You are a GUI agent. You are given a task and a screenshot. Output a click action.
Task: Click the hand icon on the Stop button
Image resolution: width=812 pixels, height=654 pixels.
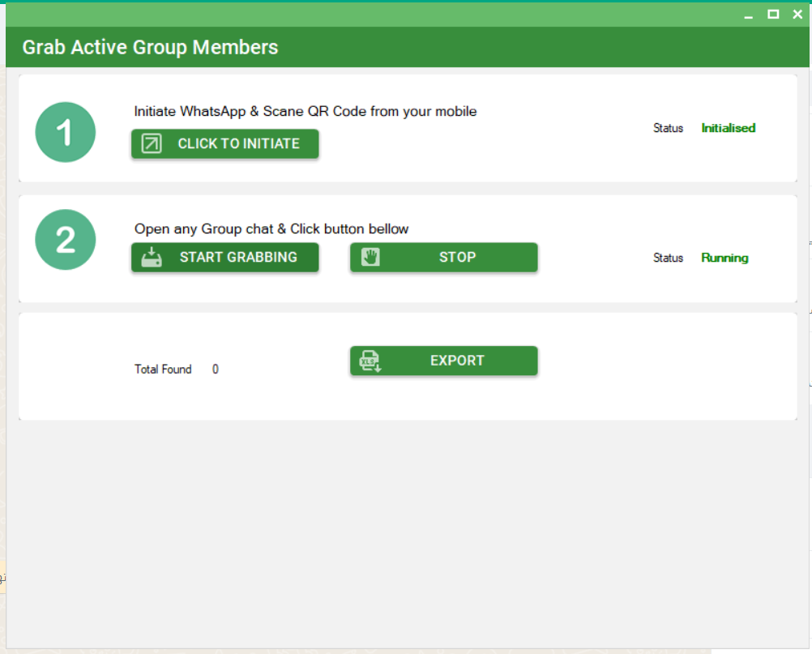point(370,257)
